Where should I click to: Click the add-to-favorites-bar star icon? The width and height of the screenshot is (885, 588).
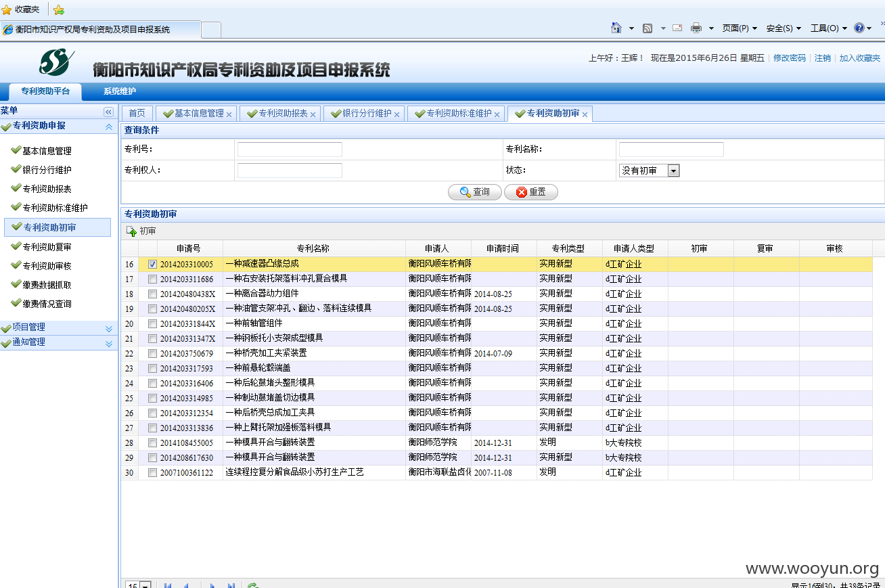point(59,9)
